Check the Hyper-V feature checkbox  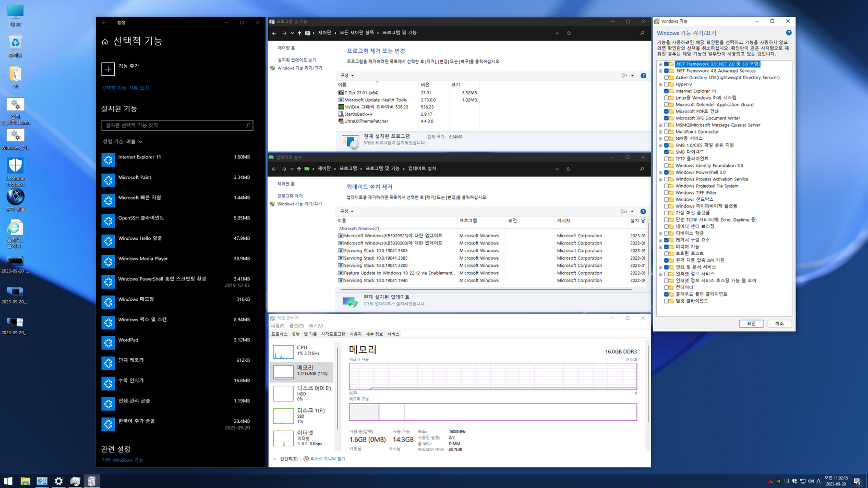666,84
